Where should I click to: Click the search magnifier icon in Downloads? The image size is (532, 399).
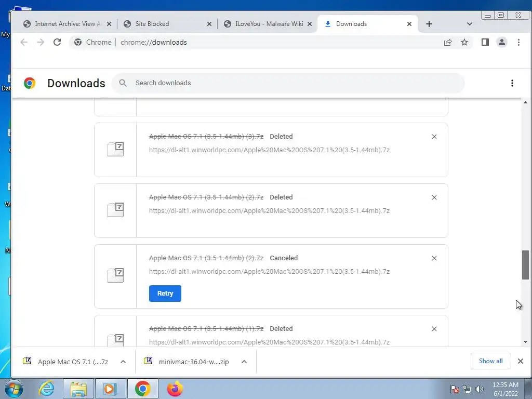(123, 83)
